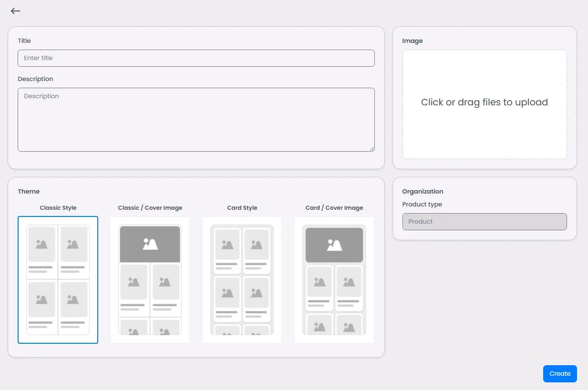Go back using the left arrow
This screenshot has width=588, height=390.
pos(16,11)
